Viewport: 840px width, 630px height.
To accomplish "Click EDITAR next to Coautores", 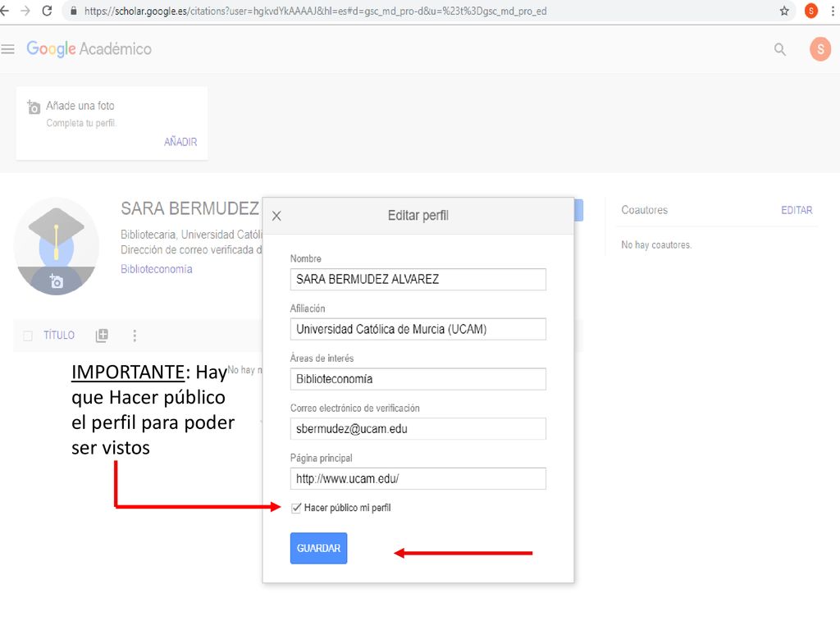I will coord(797,210).
